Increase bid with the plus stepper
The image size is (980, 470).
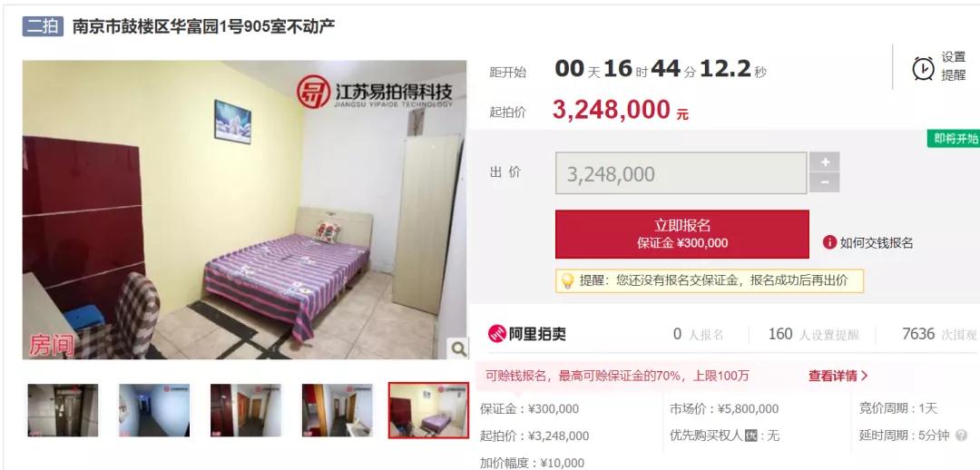click(x=824, y=162)
